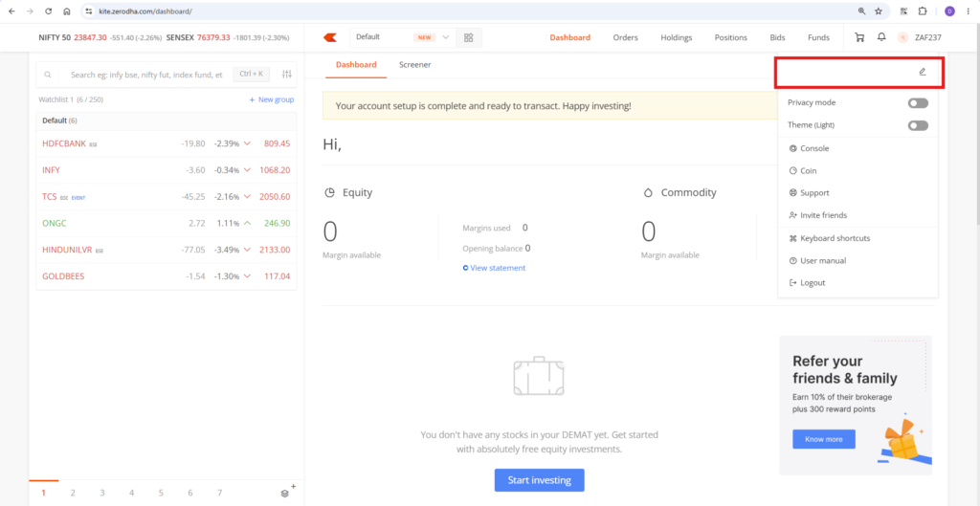Reload the page
Screen dimensions: 980x506
click(x=48, y=11)
